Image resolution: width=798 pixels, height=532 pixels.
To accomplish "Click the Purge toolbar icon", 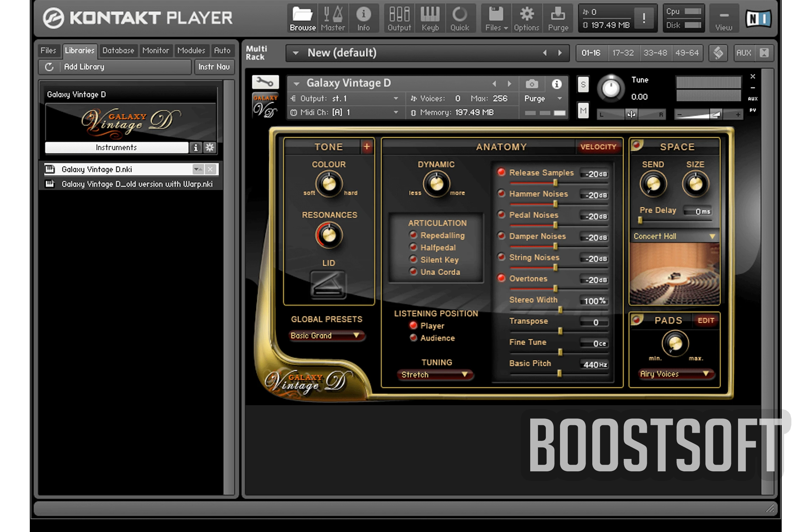I will pos(558,19).
